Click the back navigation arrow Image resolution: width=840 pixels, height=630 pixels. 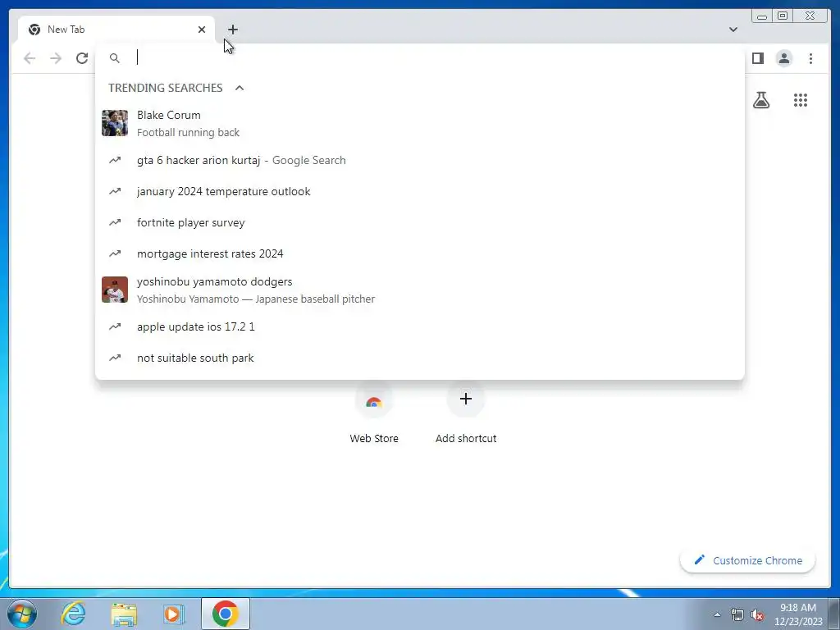[30, 58]
